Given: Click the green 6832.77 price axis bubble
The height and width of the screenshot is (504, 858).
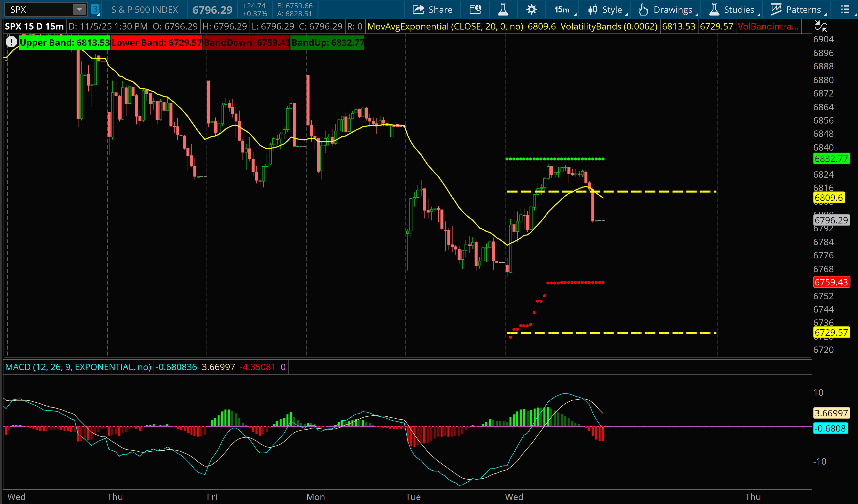Looking at the screenshot, I should tap(831, 159).
